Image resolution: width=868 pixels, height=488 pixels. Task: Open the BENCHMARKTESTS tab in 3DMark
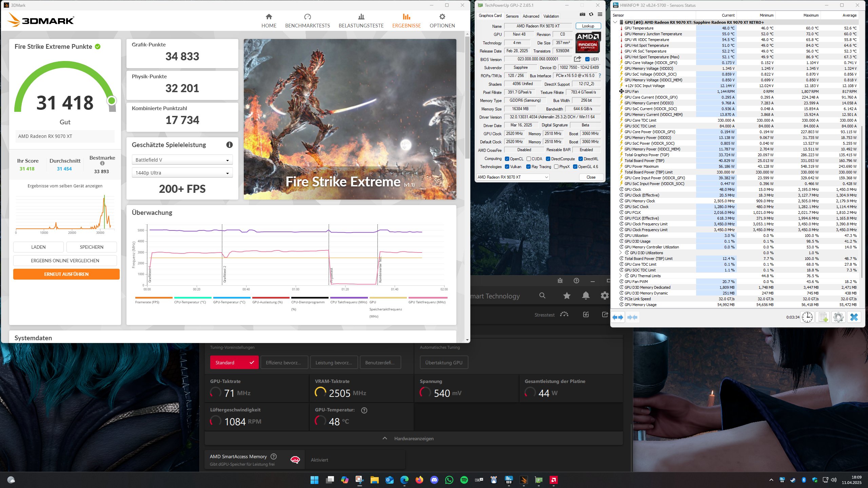(307, 21)
